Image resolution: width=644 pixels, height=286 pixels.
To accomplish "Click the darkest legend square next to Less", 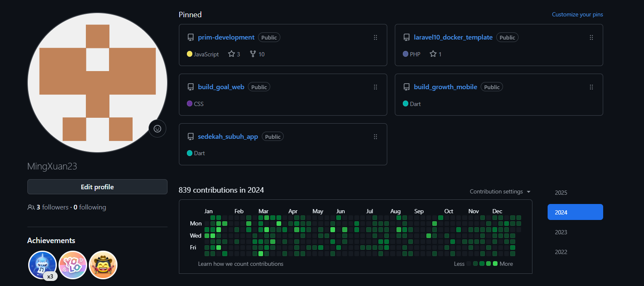I will (469, 264).
